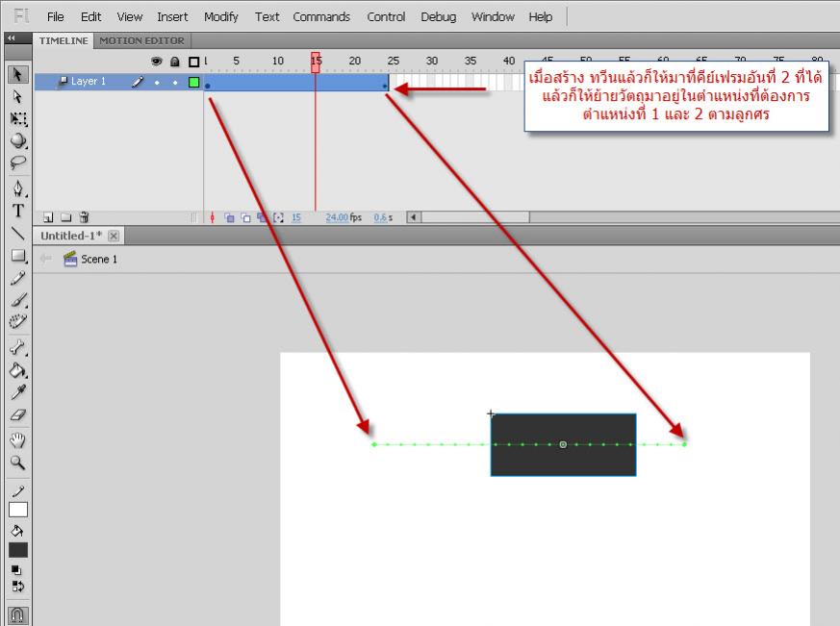The height and width of the screenshot is (626, 840).
Task: Close the Untitled-1* document tab
Action: 114,236
